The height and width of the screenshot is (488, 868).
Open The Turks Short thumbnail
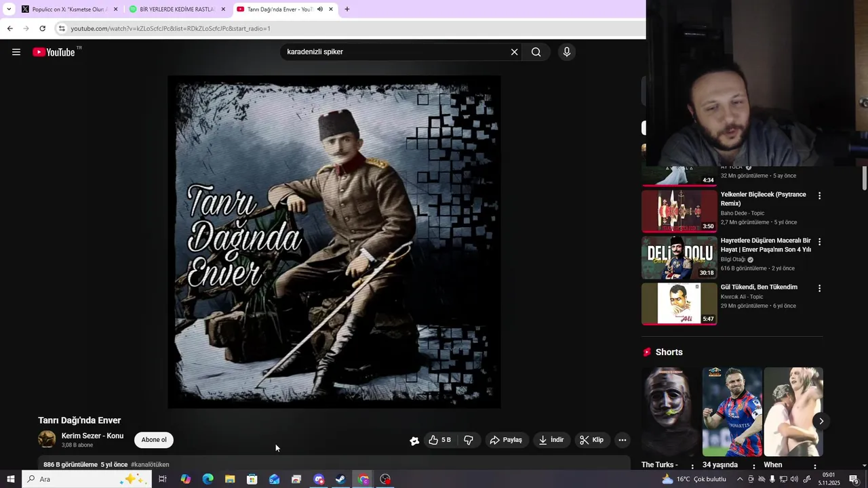[671, 412]
